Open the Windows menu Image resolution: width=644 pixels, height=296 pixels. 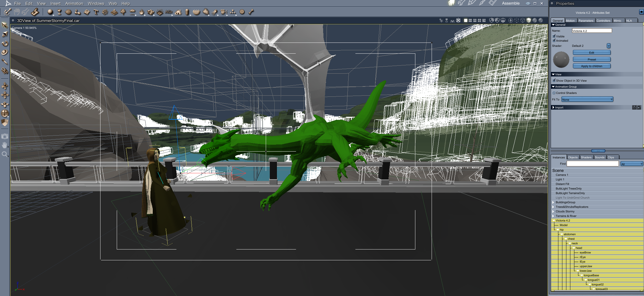(96, 3)
